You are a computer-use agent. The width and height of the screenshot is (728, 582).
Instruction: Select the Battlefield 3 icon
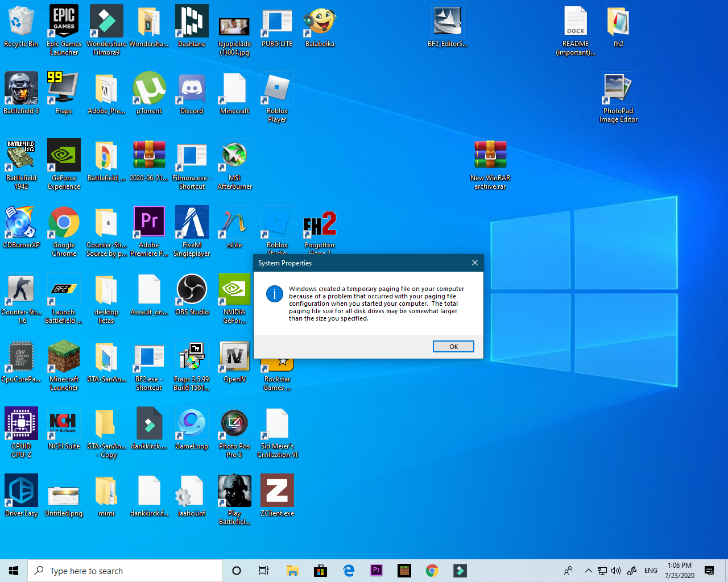tap(21, 94)
